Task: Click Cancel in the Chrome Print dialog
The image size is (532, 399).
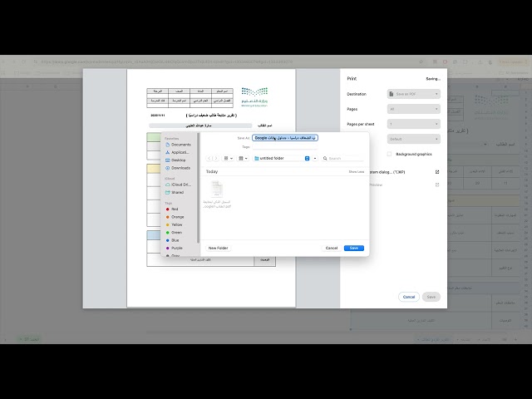Action: click(x=409, y=297)
